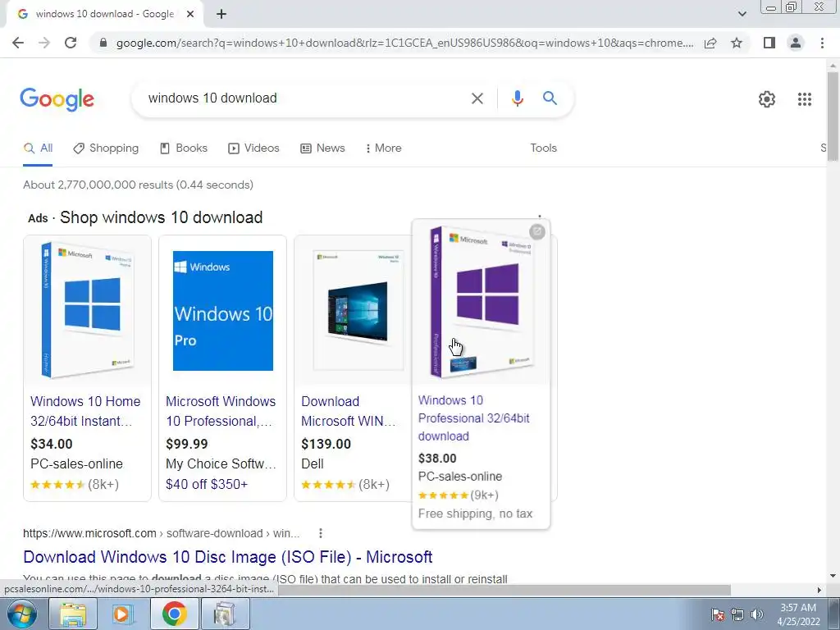Open a new tab with the plus icon
Screen dimensions: 840x630
221,15
